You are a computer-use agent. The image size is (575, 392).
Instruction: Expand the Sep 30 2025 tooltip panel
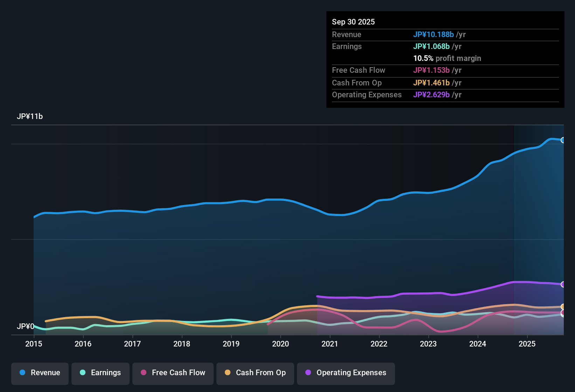[445, 59]
